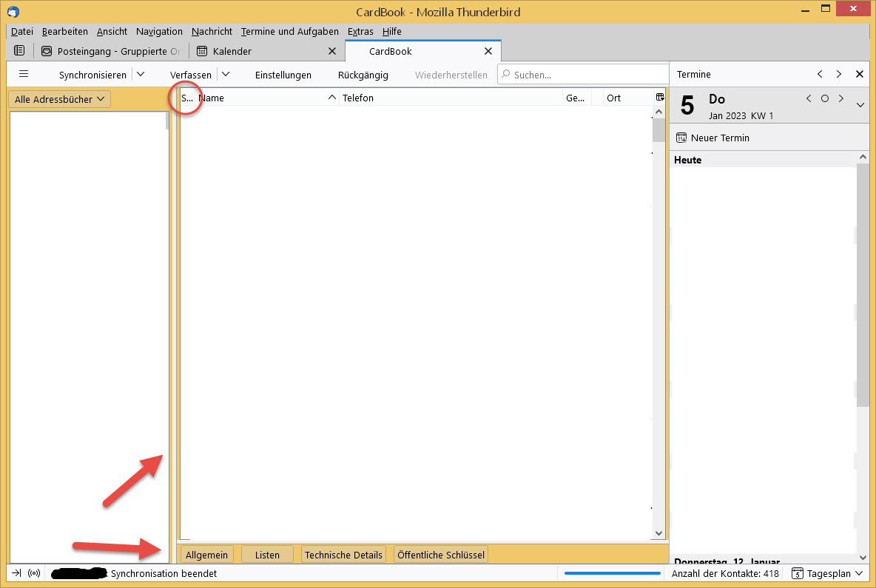
Task: Sort contacts by the Name column header
Action: [259, 98]
